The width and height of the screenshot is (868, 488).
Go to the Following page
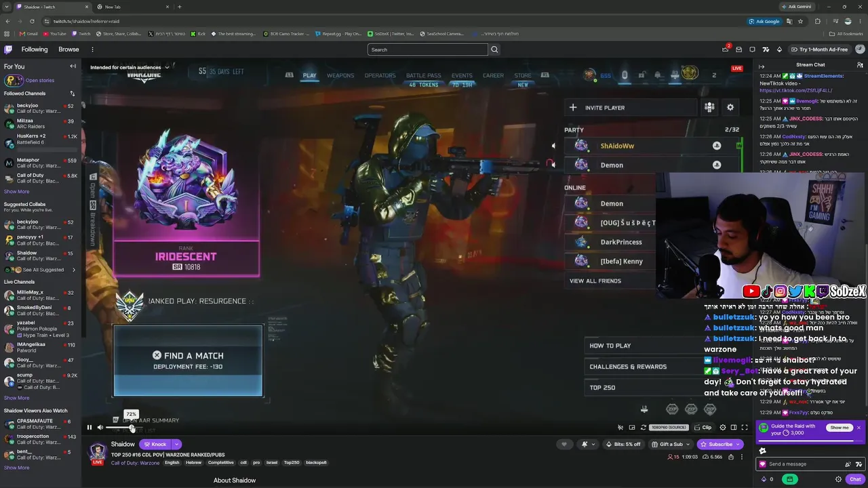[x=35, y=49]
